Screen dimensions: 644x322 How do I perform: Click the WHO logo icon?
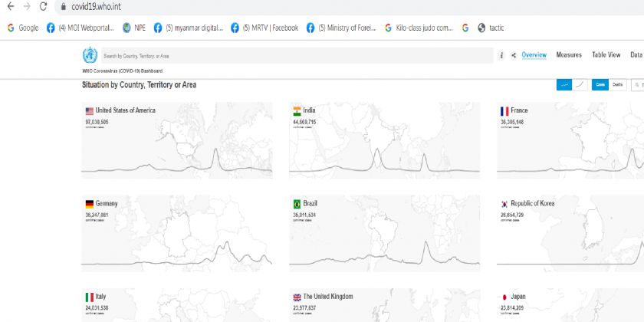tap(90, 55)
